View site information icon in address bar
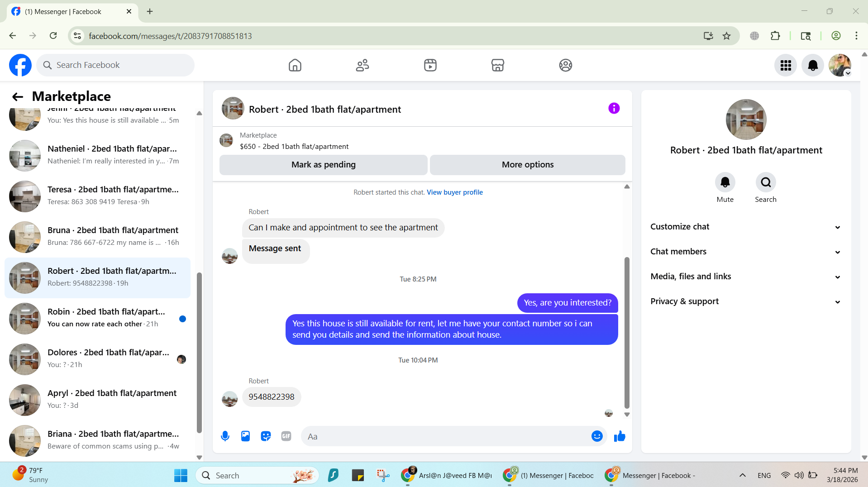Screen dimensions: 868x487 click(77, 36)
